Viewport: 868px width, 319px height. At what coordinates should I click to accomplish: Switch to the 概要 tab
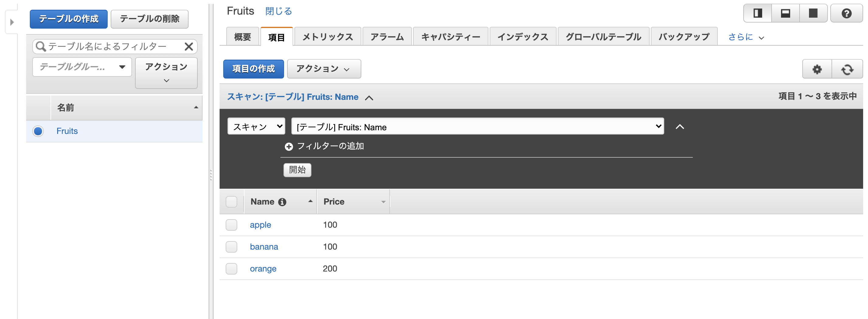click(242, 37)
